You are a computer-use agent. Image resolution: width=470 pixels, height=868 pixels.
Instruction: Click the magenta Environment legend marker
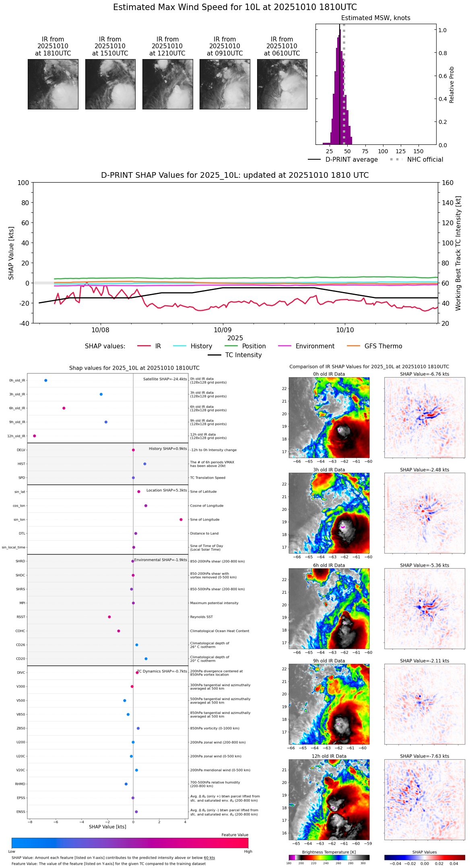pyautogui.click(x=284, y=346)
